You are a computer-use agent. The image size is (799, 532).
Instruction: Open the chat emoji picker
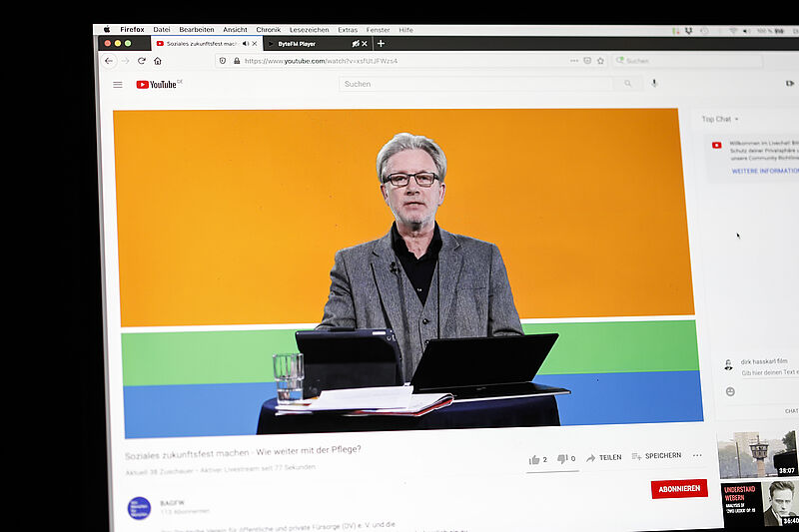tap(730, 391)
